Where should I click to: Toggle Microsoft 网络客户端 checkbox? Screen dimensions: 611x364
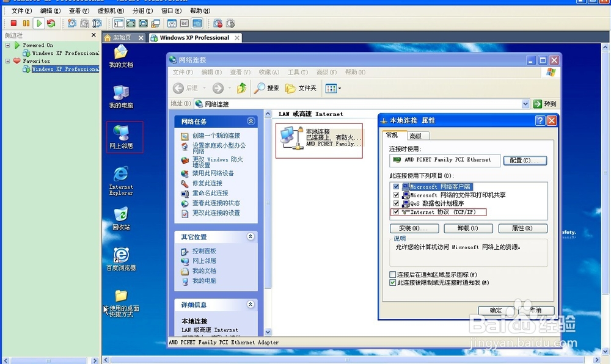pyautogui.click(x=397, y=187)
